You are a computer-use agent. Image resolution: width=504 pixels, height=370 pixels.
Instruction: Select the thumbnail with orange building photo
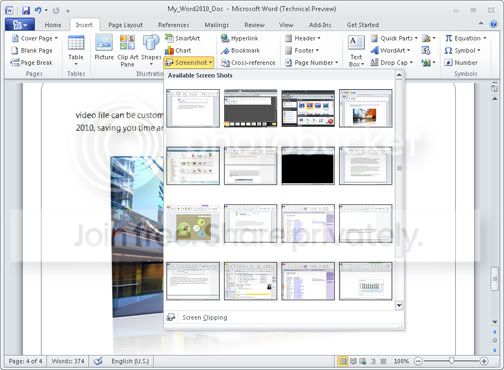pos(366,108)
